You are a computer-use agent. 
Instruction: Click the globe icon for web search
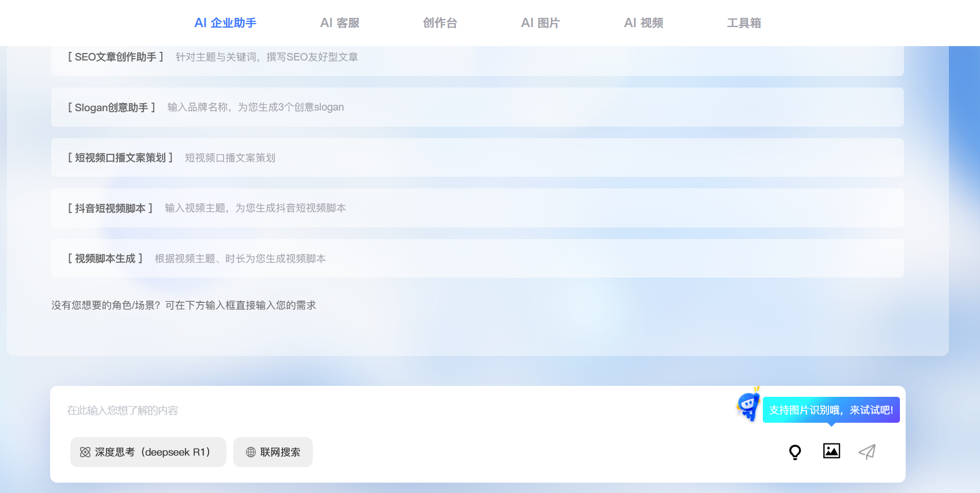pyautogui.click(x=251, y=453)
